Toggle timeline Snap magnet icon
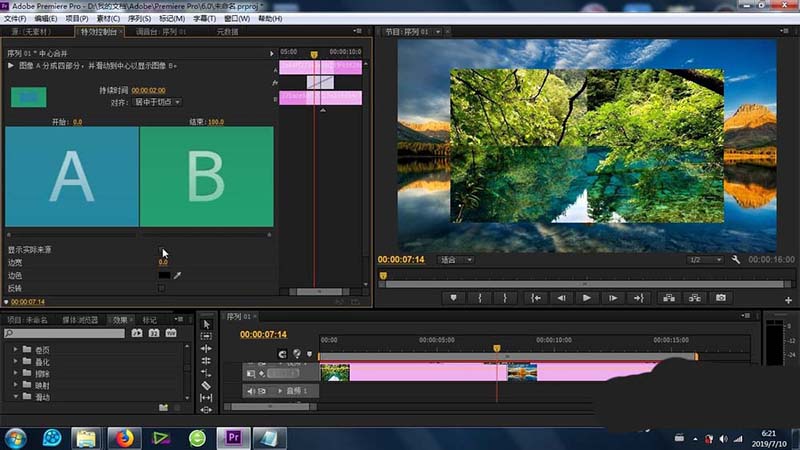 282,354
